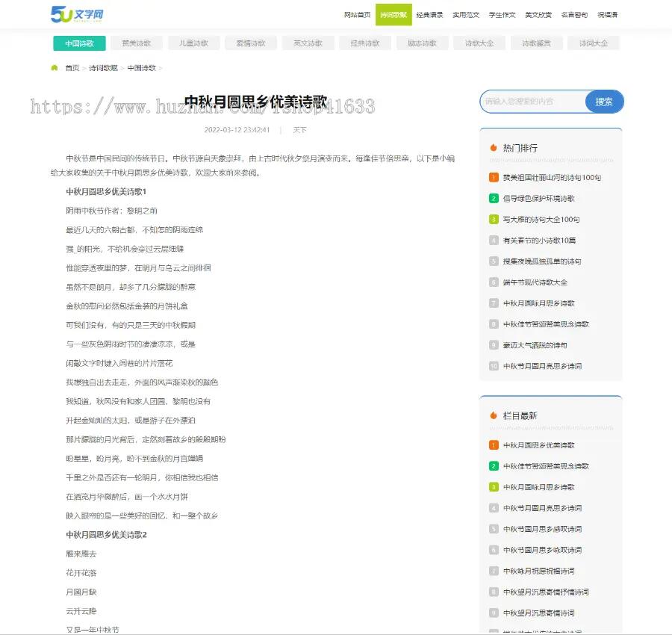The image size is (672, 635).
Task: Select the 儿童诗歌 category tab
Action: 194,43
